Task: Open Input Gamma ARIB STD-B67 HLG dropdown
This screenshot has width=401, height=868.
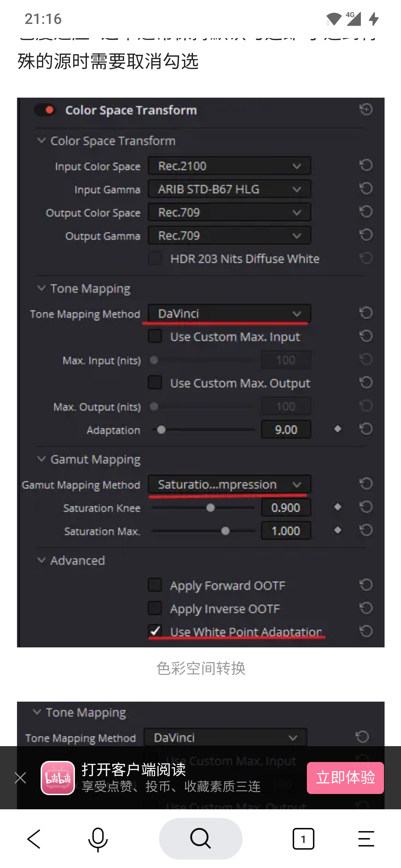Action: 229,189
